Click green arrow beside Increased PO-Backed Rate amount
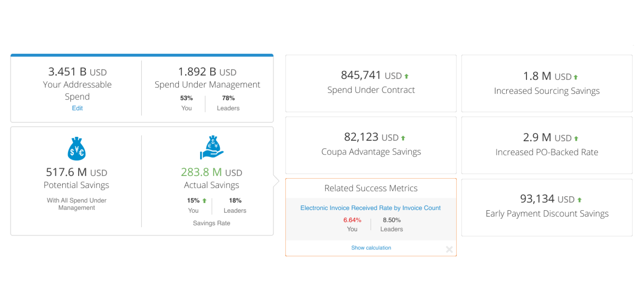This screenshot has height=296, width=644. [576, 139]
